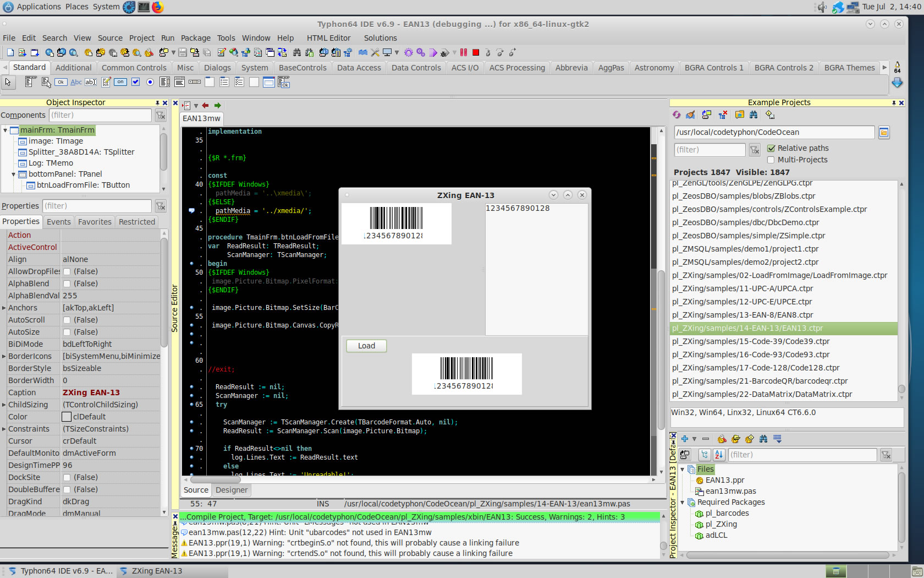Expand the Constraints property

pyautogui.click(x=4, y=429)
